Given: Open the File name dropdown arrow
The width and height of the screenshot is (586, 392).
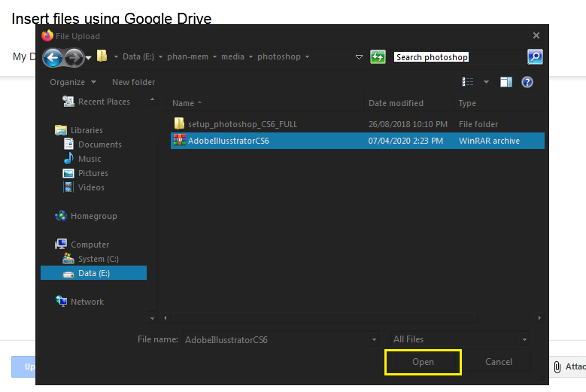Looking at the screenshot, I should (374, 339).
